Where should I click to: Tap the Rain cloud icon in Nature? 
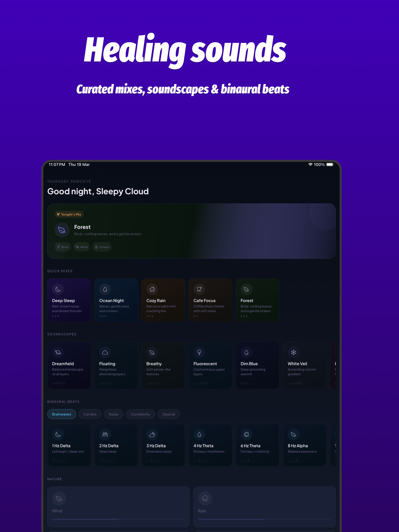205,499
